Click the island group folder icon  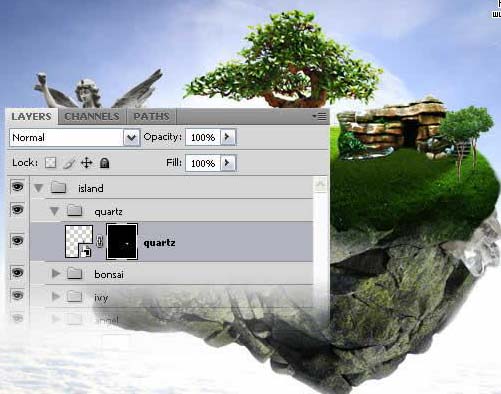[x=59, y=187]
